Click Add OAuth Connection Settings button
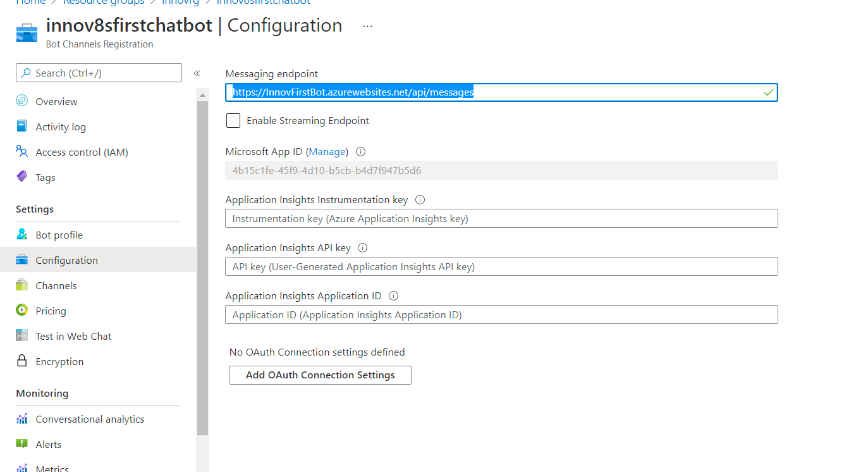868x472 pixels. [320, 375]
